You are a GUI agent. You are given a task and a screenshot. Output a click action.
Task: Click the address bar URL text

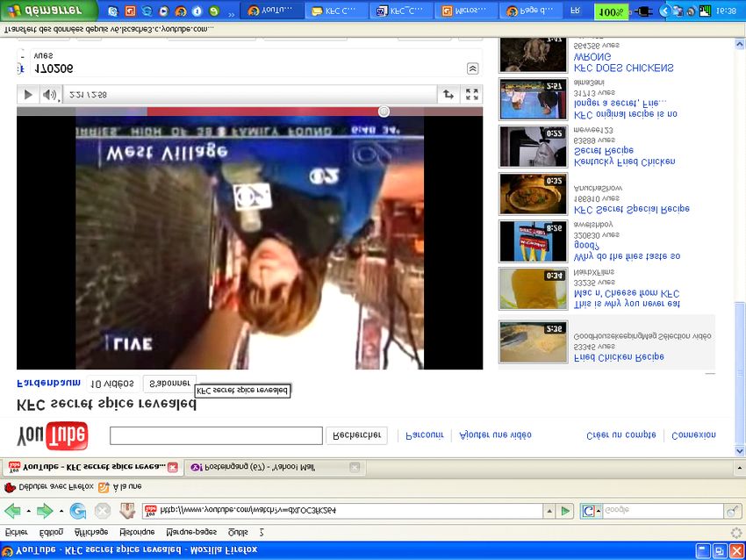[247, 511]
